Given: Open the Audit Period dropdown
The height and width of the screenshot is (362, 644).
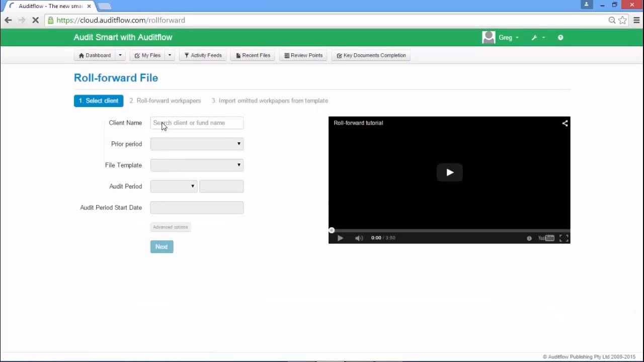Looking at the screenshot, I should [x=174, y=186].
